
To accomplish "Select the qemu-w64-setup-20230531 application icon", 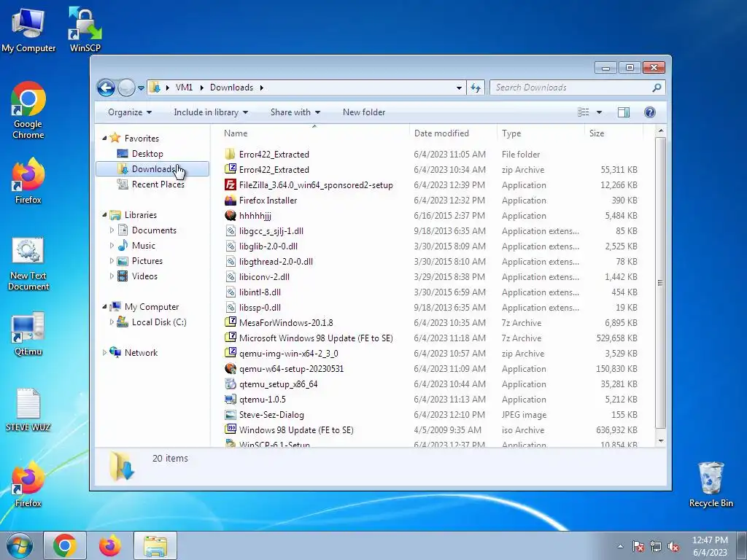I will [230, 368].
